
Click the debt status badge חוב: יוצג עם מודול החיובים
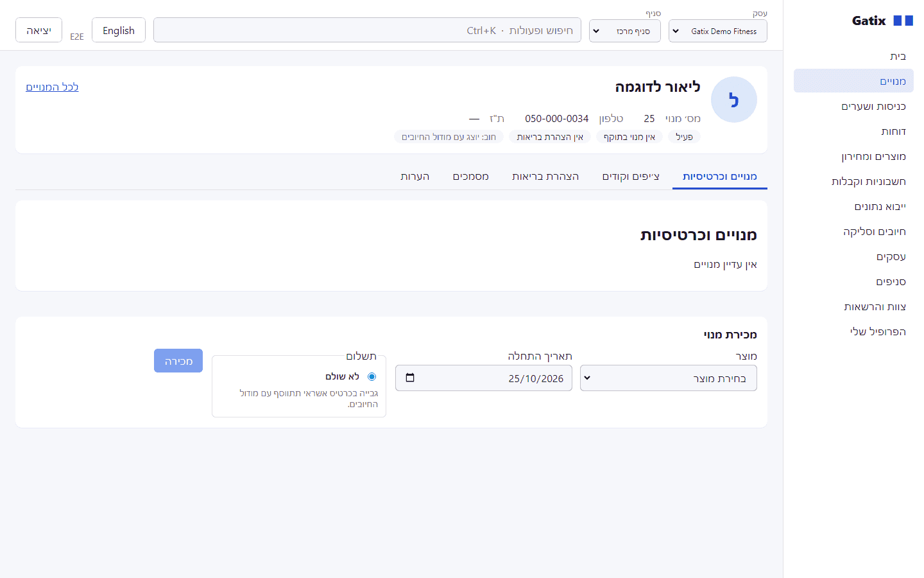pyautogui.click(x=449, y=137)
